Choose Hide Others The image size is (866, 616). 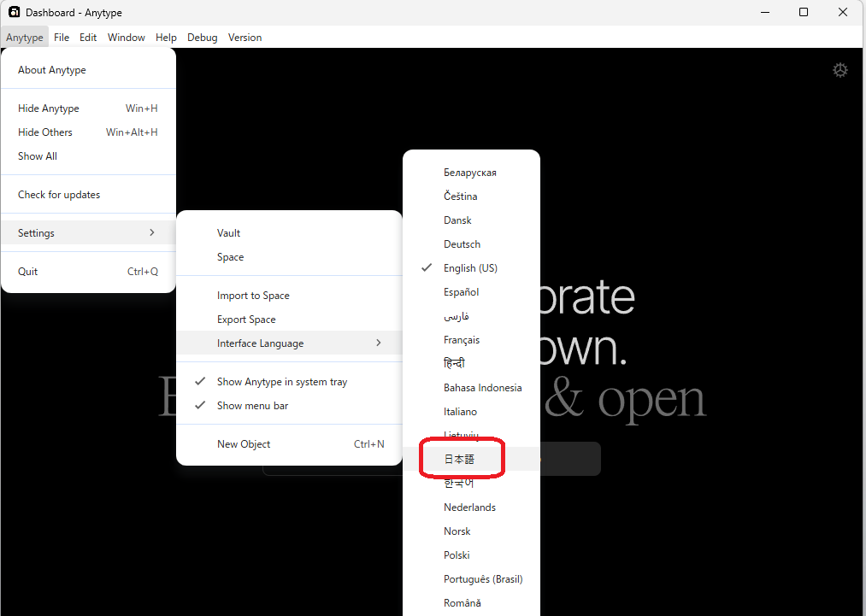[88, 132]
